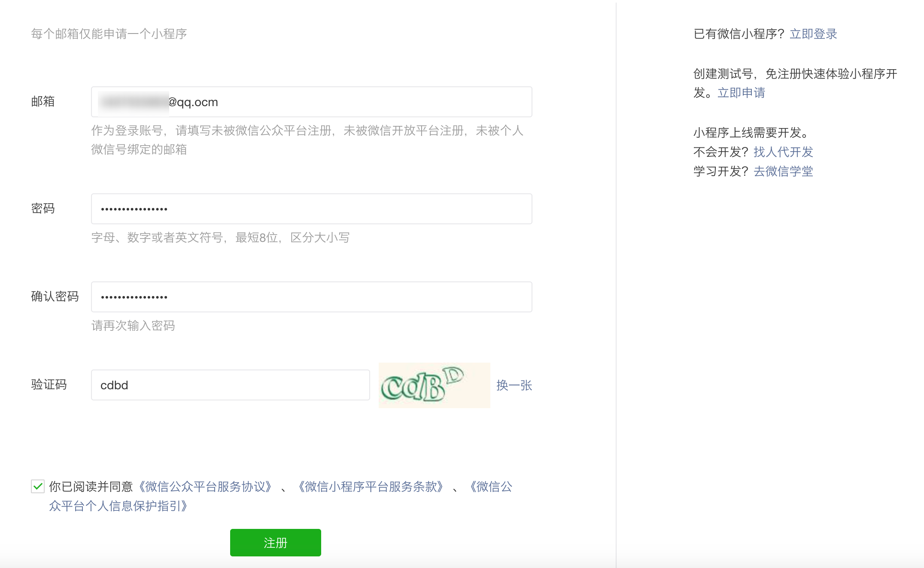Click the verification code input field
The height and width of the screenshot is (568, 924).
[230, 385]
